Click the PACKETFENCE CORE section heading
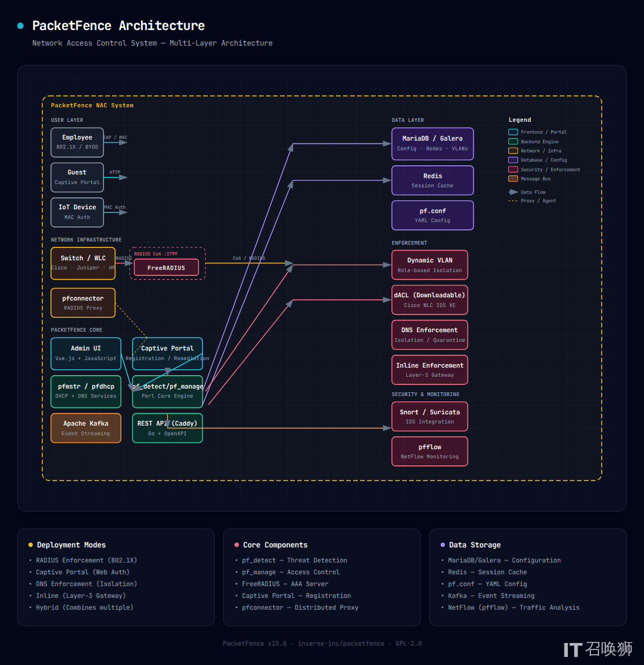The height and width of the screenshot is (665, 644). coord(77,330)
